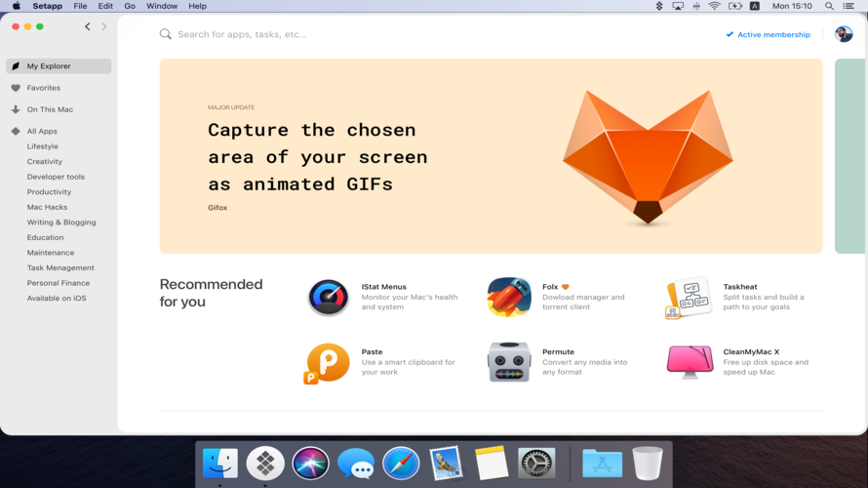This screenshot has width=868, height=488.
Task: Open Messages from the dock
Action: (356, 463)
